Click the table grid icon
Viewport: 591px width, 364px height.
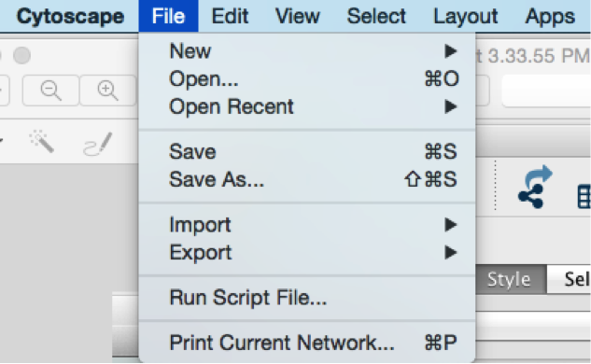[584, 196]
